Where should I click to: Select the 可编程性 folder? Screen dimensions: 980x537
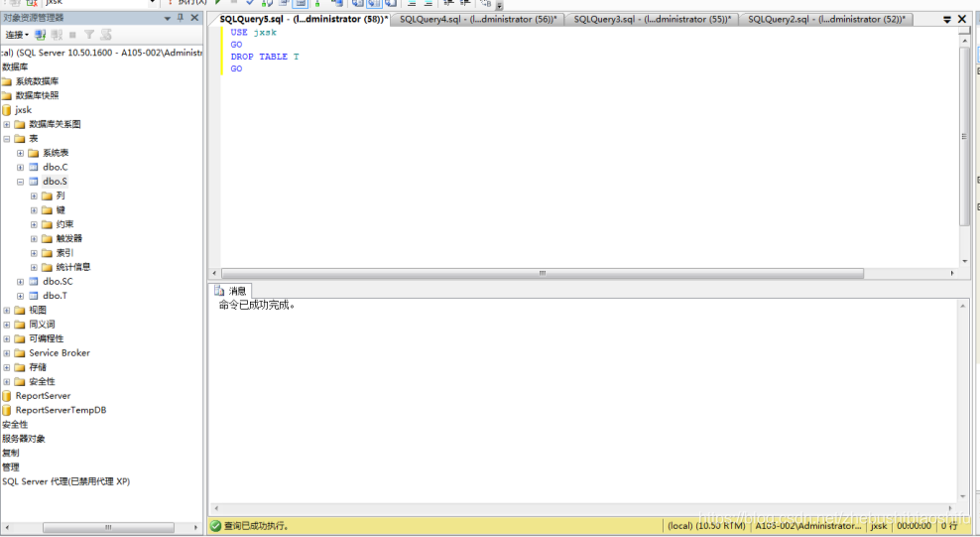47,338
